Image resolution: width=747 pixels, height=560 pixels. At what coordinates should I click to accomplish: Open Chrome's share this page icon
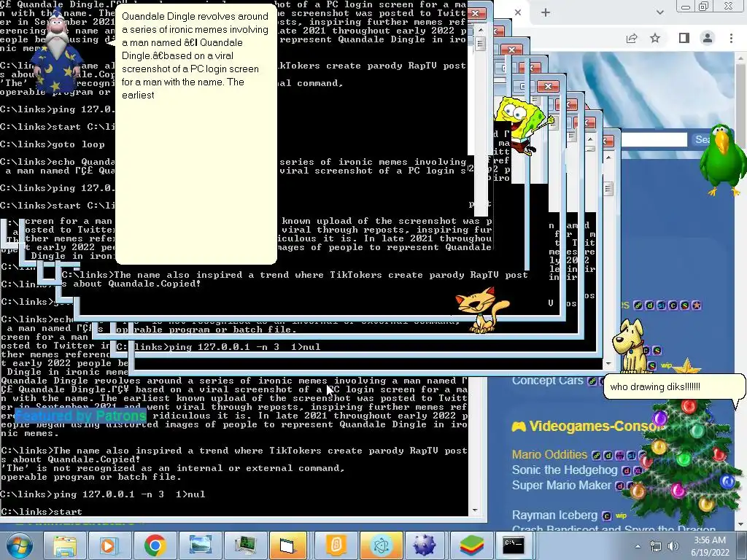pyautogui.click(x=632, y=38)
